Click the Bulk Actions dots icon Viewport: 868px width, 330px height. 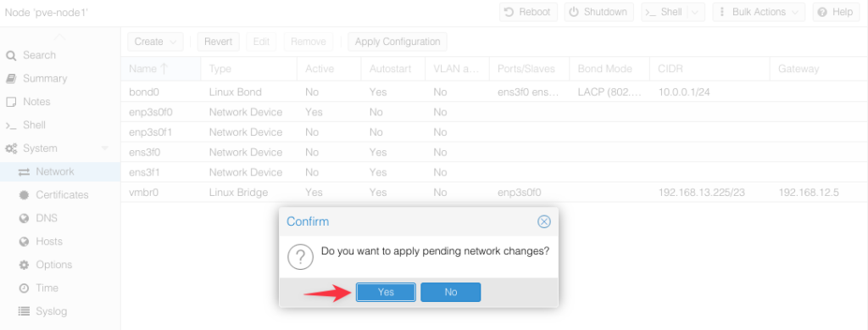pos(722,12)
